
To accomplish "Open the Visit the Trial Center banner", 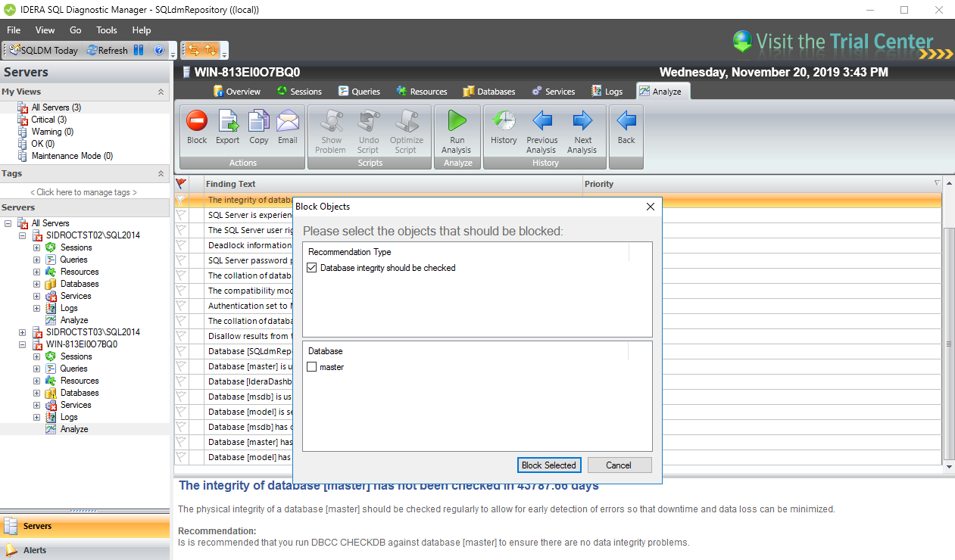I will pyautogui.click(x=843, y=42).
